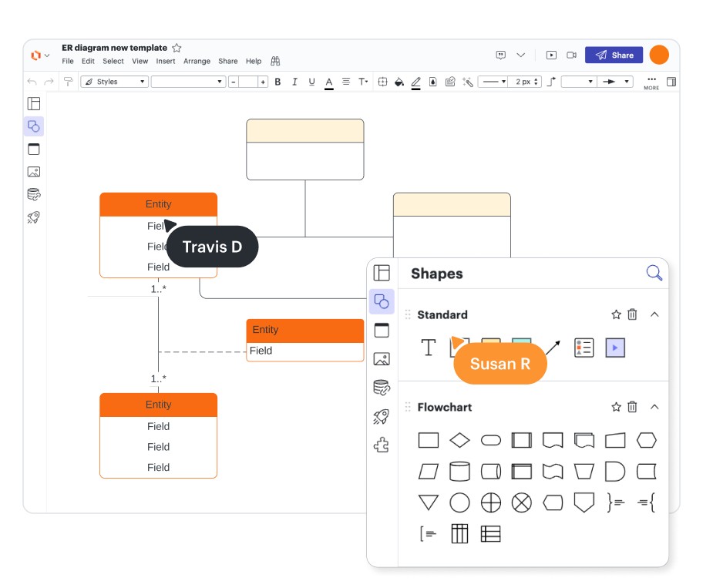The height and width of the screenshot is (588, 703).
Task: Collapse the Flowchart shapes section
Action: pyautogui.click(x=654, y=407)
